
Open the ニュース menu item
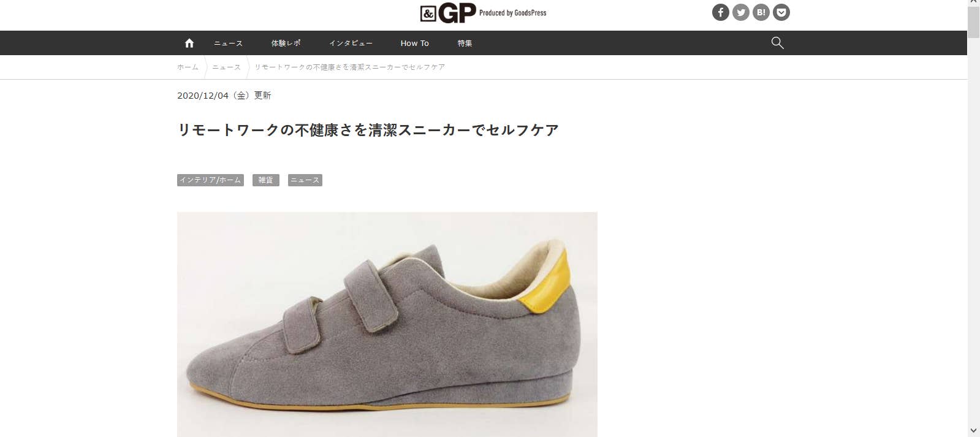[228, 43]
